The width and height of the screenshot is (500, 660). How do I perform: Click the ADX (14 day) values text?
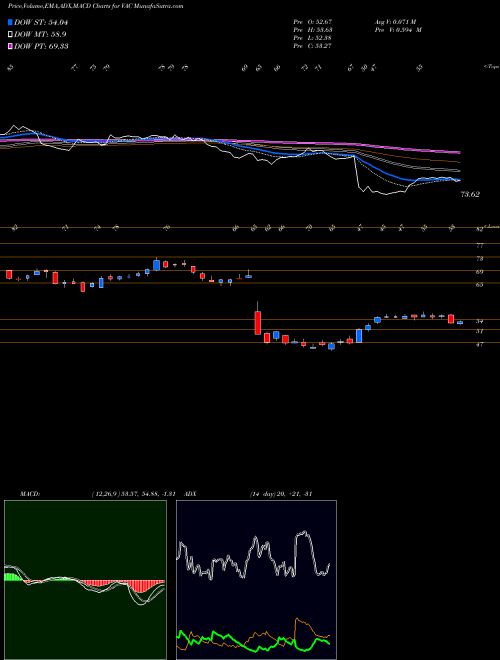[281, 493]
